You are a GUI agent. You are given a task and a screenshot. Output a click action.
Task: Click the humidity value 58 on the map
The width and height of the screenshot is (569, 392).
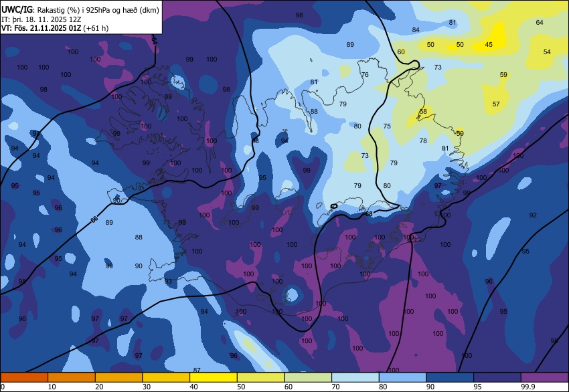[423, 111]
